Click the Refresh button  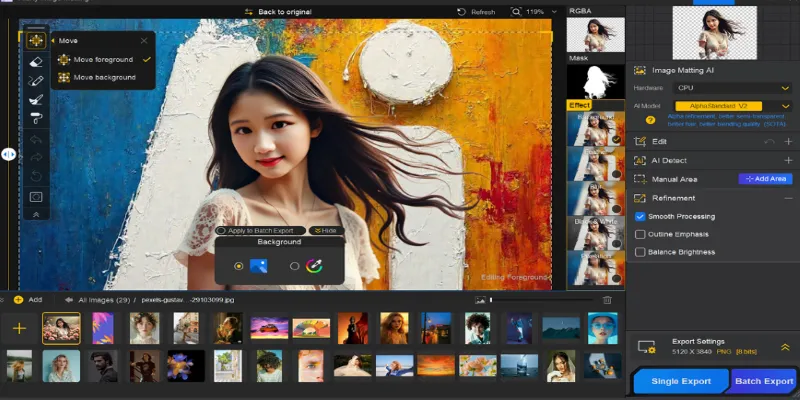point(476,12)
